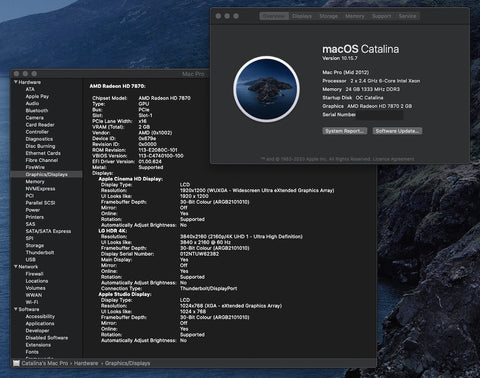Select Apple Pay in the sidebar

pos(37,96)
